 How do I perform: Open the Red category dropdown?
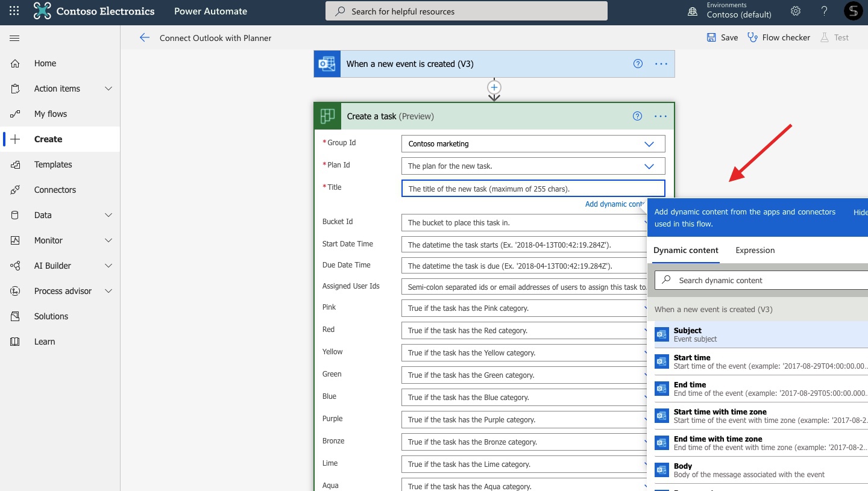[524, 331]
